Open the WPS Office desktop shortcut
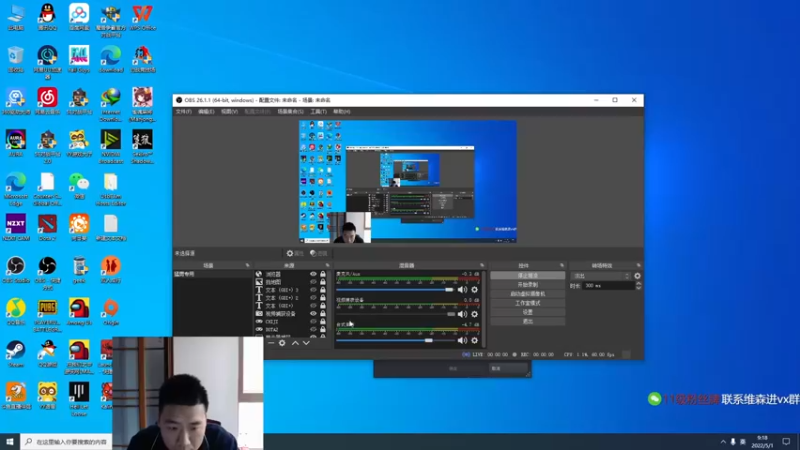 coord(142,17)
